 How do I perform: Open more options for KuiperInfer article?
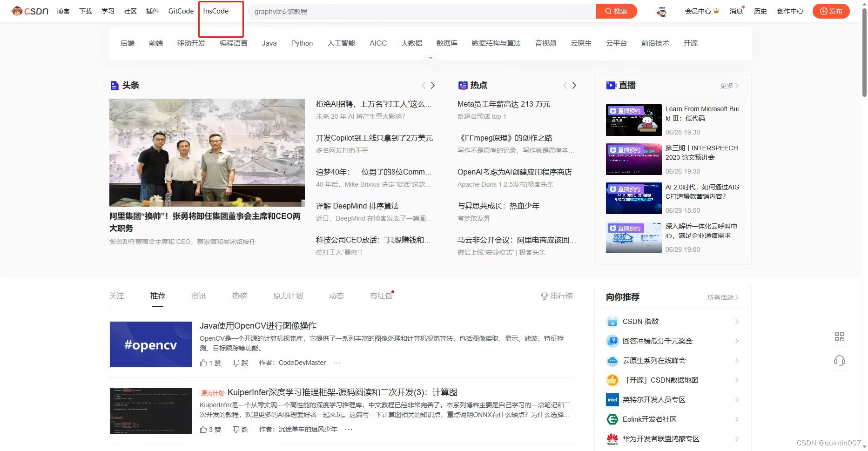(349, 430)
